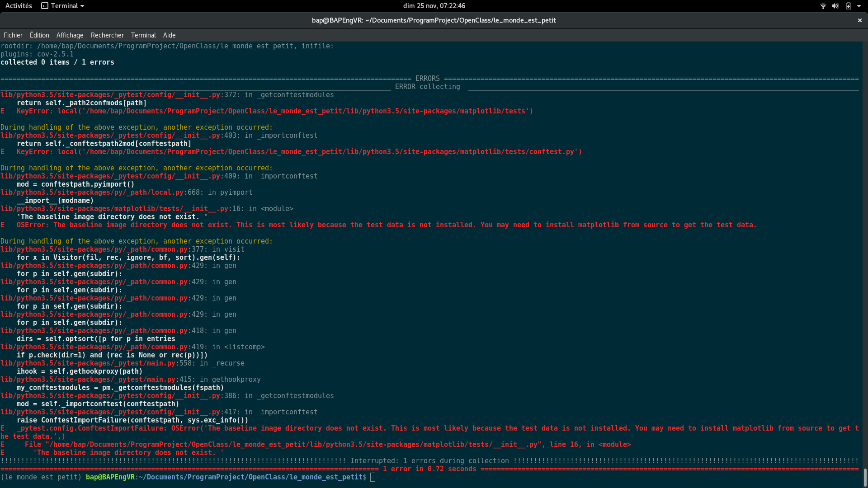Click the green bap@BAPEngVR prompt text

[110, 477]
